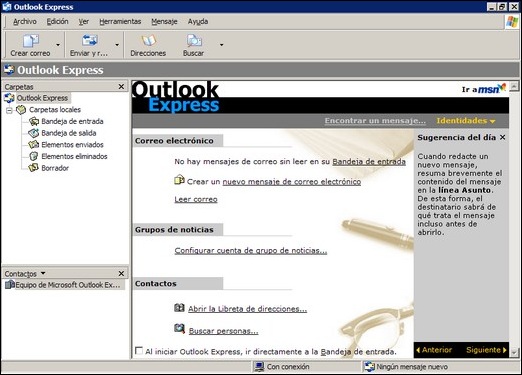Image resolution: width=522 pixels, height=375 pixels.
Task: Click the Con conexión status text
Action: tap(288, 367)
